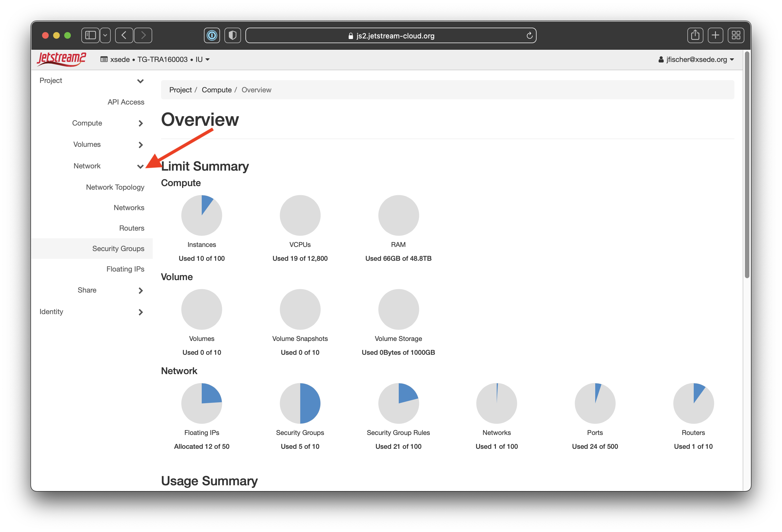This screenshot has height=532, width=782.
Task: Reload page with refresh icon
Action: (x=529, y=36)
